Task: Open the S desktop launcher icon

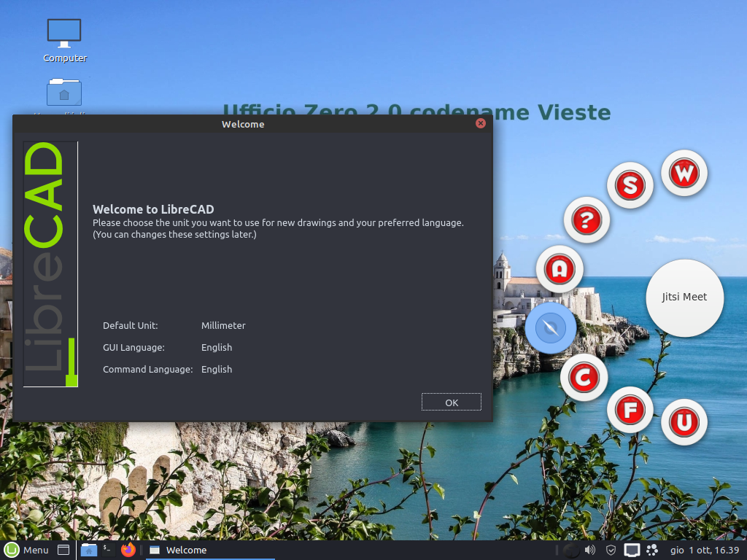Action: 630,185
